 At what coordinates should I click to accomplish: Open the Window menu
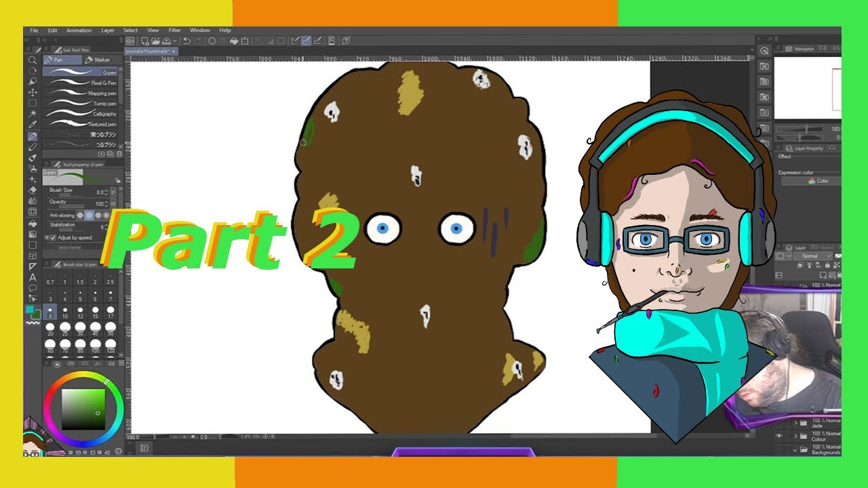click(x=200, y=30)
